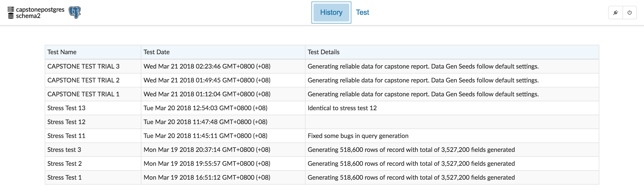The height and width of the screenshot is (194, 644).
Task: Select the Stress Test 13 row
Action: (x=66, y=108)
